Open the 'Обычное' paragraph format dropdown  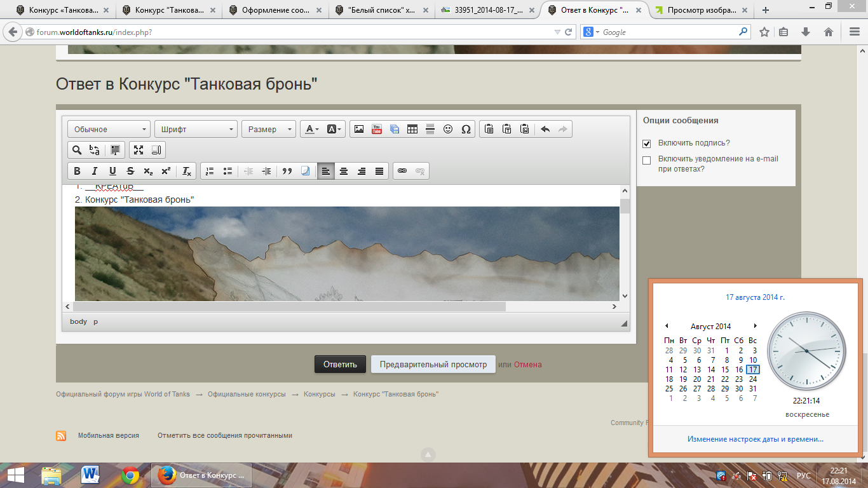pyautogui.click(x=109, y=129)
